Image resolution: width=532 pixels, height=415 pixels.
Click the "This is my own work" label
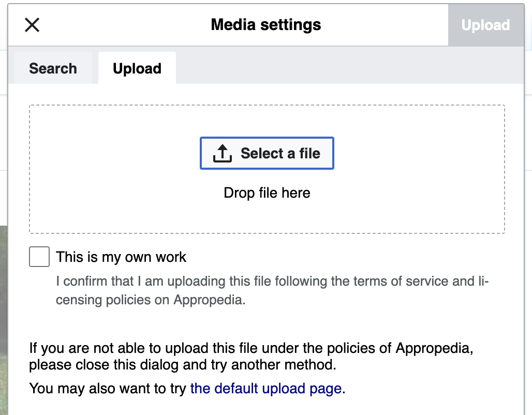[121, 257]
